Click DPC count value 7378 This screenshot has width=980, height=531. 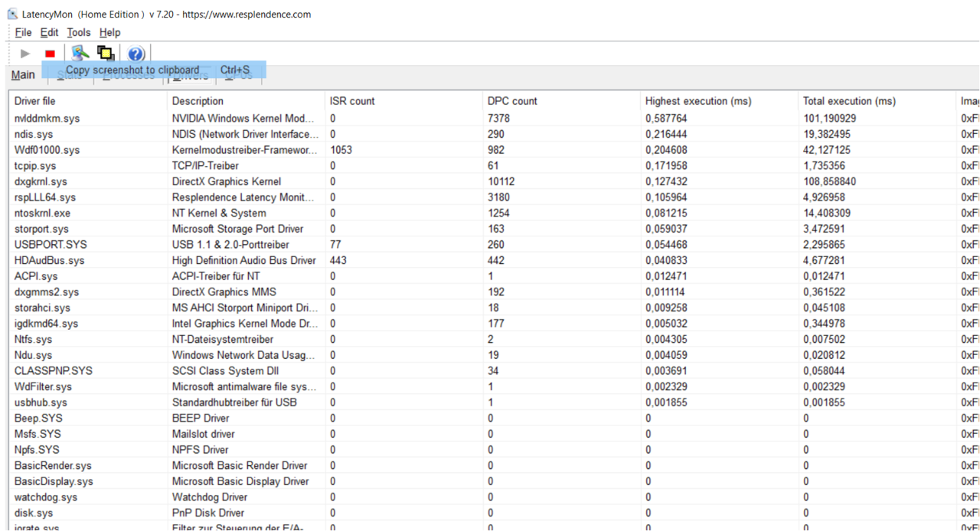(x=498, y=119)
